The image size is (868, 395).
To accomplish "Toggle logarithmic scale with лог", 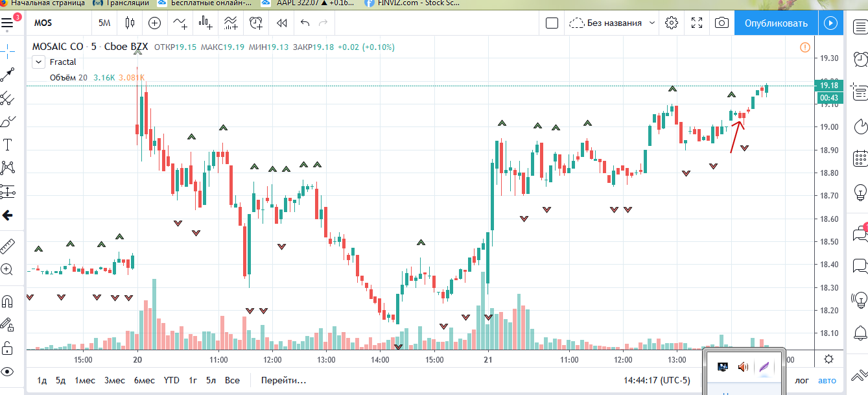I will pos(803,380).
